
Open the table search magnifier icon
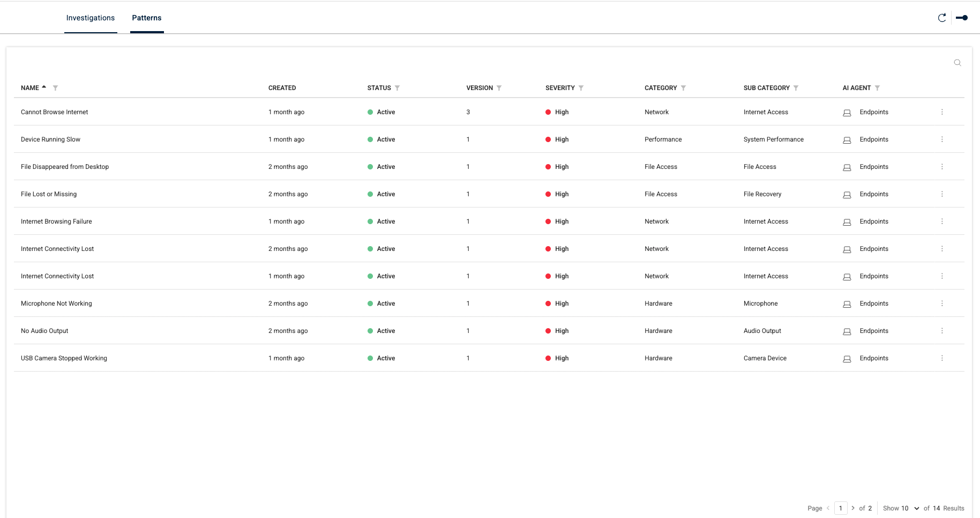click(x=957, y=63)
